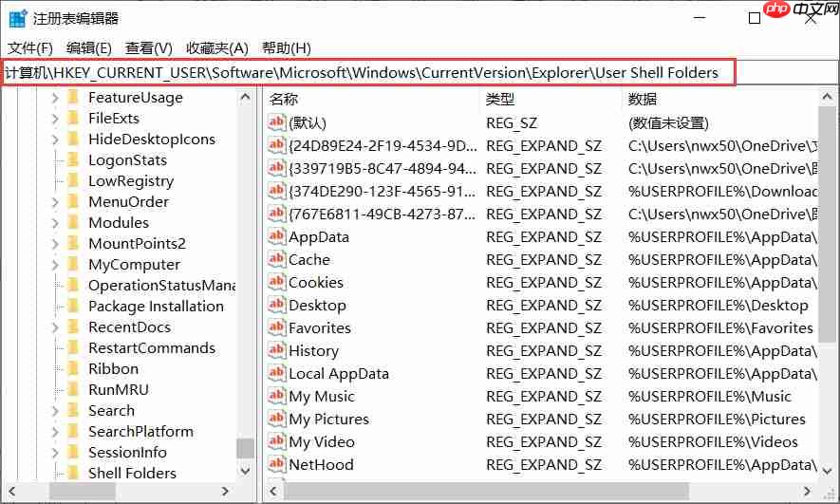This screenshot has width=840, height=504.
Task: Click the string icon of History value
Action: [276, 350]
